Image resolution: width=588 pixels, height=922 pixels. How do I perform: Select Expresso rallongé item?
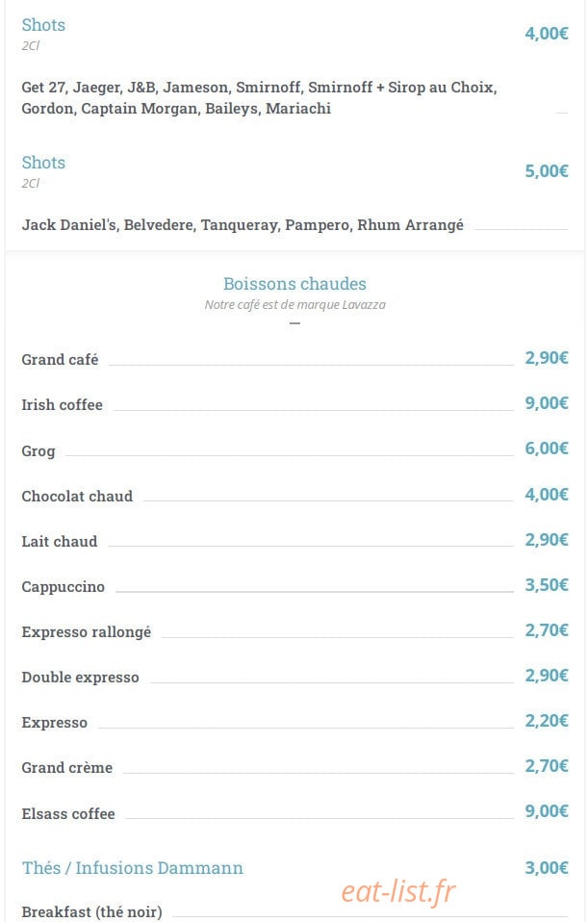87,632
